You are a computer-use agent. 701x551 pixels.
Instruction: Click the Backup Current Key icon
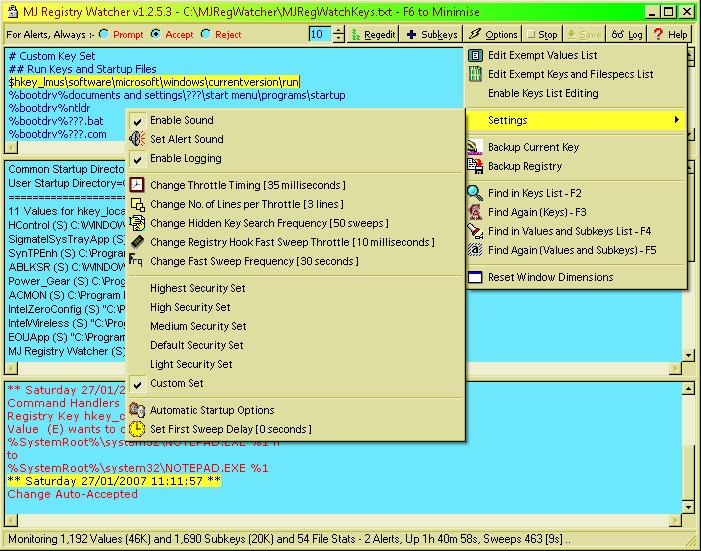(475, 147)
